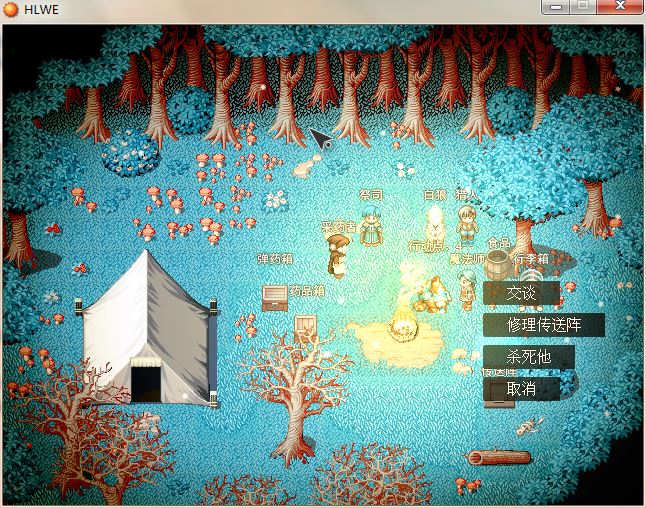Click the 药品箱 label text
The height and width of the screenshot is (508, 646).
coord(307,291)
